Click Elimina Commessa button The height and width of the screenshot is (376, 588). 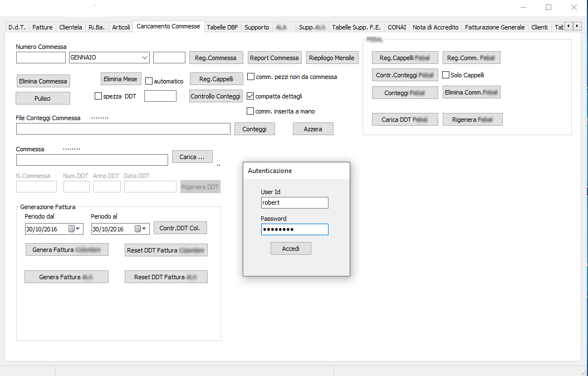43,81
